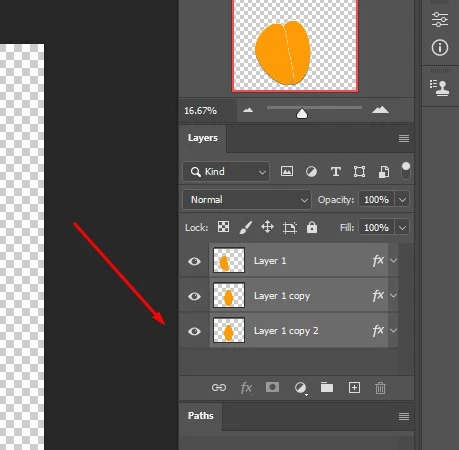The height and width of the screenshot is (450, 459).
Task: Create a new layer
Action: tap(354, 387)
